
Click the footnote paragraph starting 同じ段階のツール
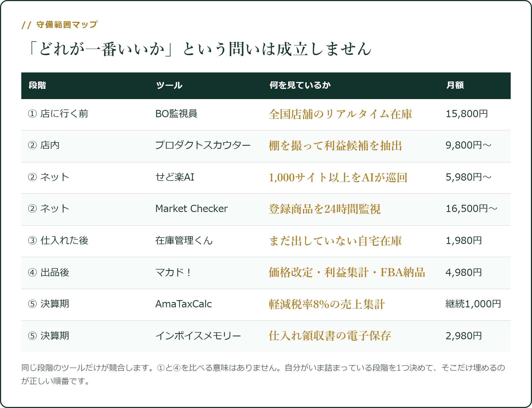click(x=263, y=374)
